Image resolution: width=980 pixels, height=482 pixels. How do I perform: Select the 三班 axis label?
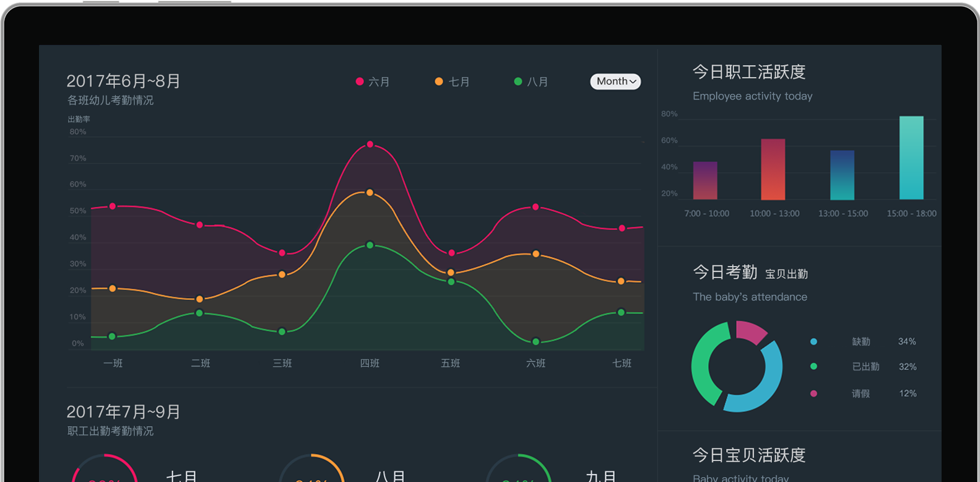pos(282,363)
